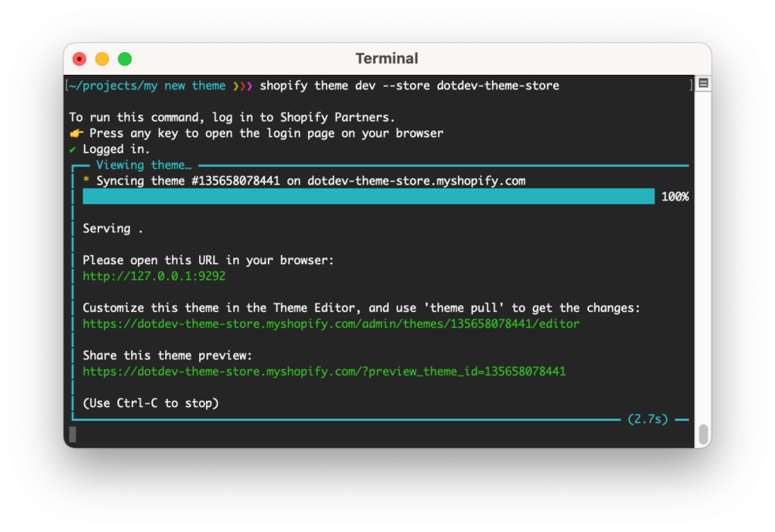The image size is (775, 532).
Task: Click the colored prompt arrows
Action: coord(242,86)
